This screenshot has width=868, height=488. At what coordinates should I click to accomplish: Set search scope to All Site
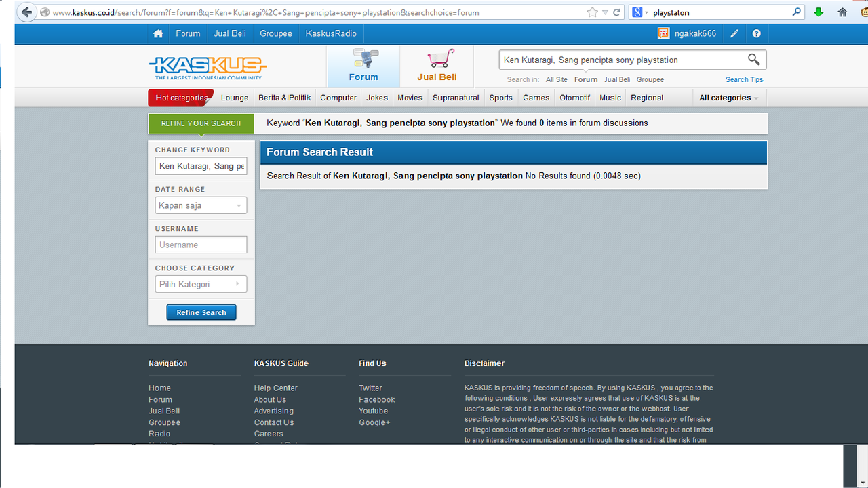pyautogui.click(x=557, y=79)
